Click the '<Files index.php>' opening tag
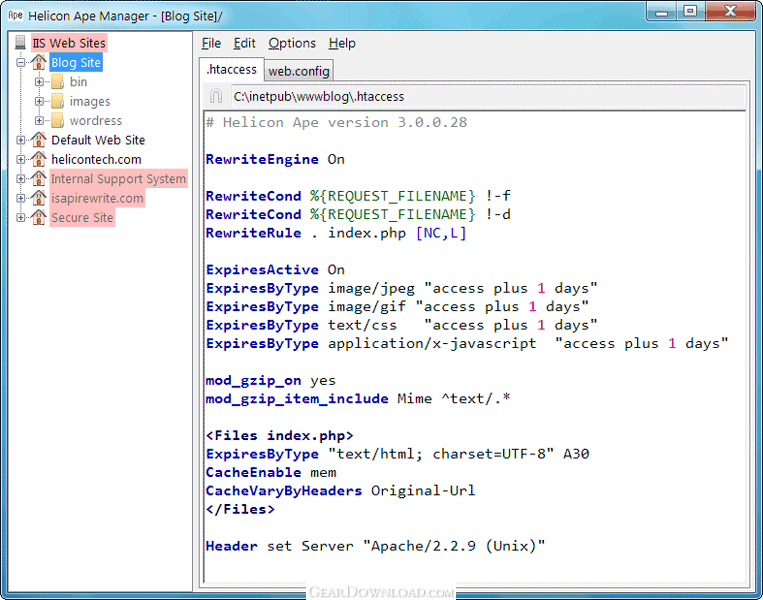The height and width of the screenshot is (600, 763). pyautogui.click(x=279, y=436)
